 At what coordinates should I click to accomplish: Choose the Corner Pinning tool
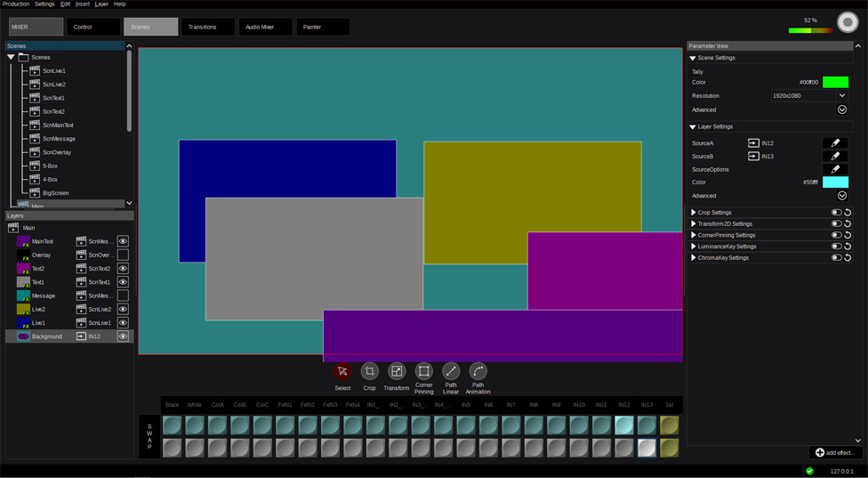coord(424,372)
